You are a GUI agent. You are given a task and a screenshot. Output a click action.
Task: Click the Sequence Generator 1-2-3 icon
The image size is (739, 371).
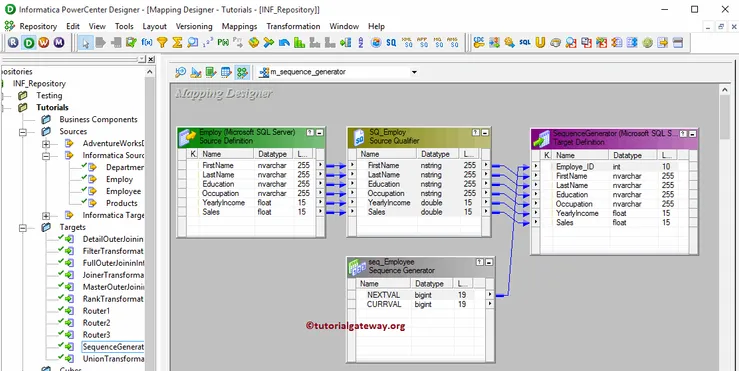pos(207,43)
